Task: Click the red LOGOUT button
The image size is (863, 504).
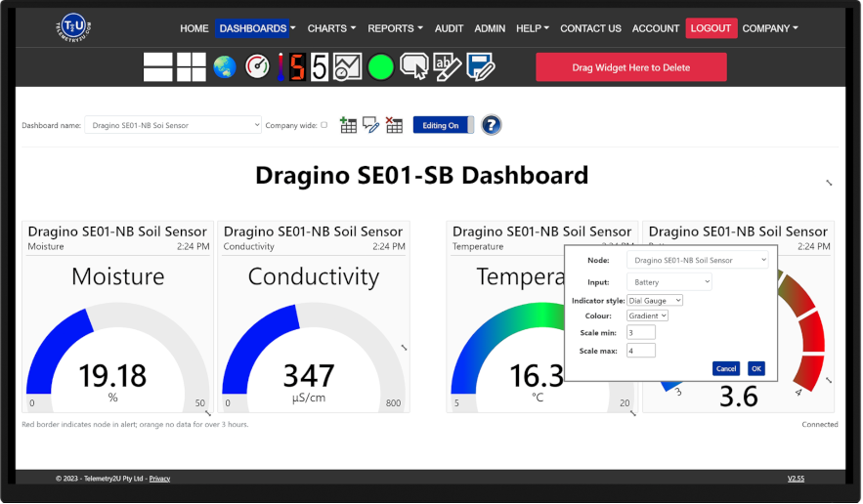Action: click(x=711, y=28)
